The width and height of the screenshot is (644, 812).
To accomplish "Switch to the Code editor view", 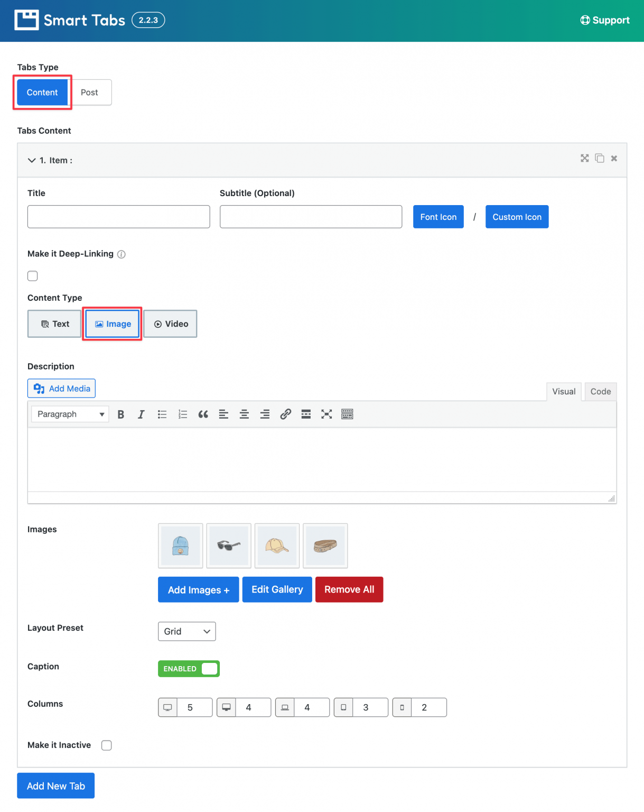I will [600, 391].
